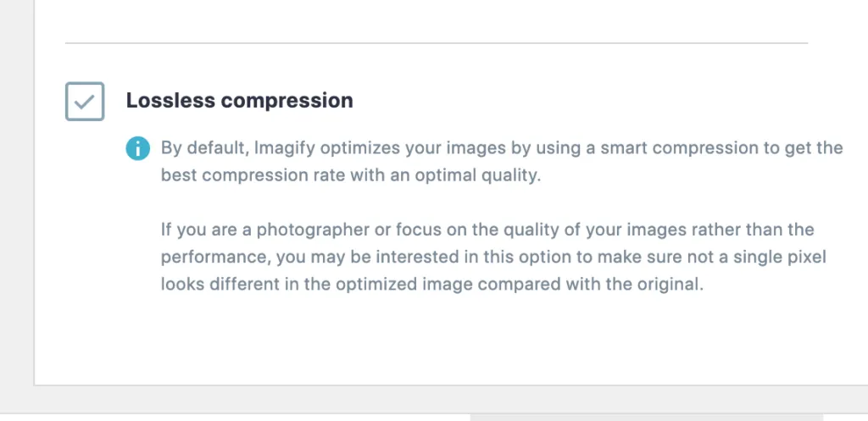Image resolution: width=868 pixels, height=421 pixels.
Task: Toggle the Lossless compression checkbox
Action: (x=85, y=102)
